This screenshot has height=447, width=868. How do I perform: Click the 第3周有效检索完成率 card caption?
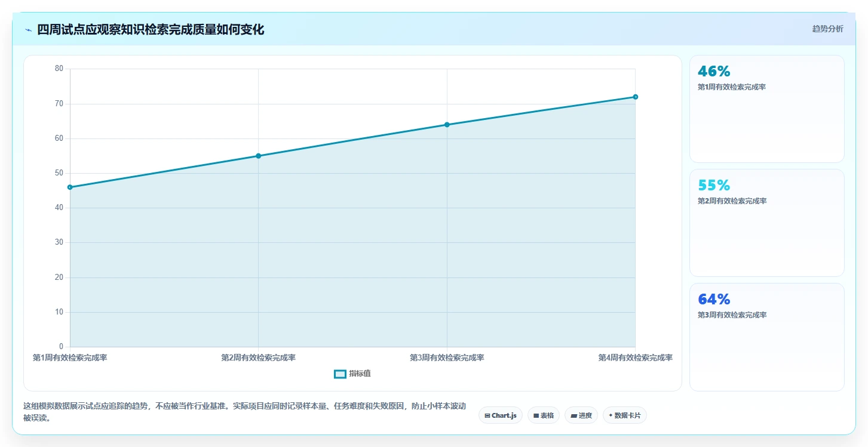click(x=732, y=315)
